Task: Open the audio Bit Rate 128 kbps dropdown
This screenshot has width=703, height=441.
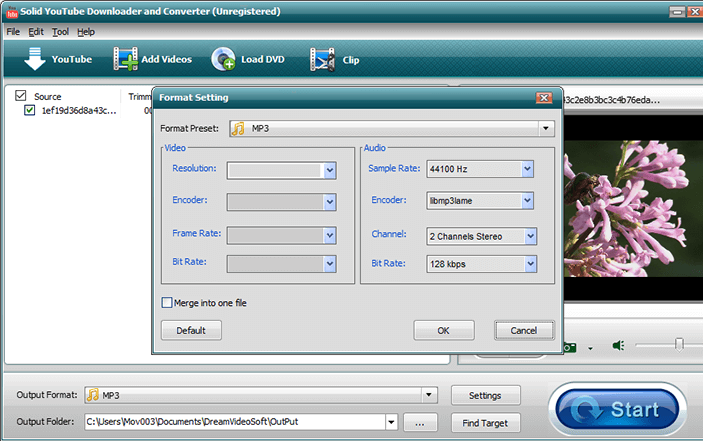Action: (530, 264)
